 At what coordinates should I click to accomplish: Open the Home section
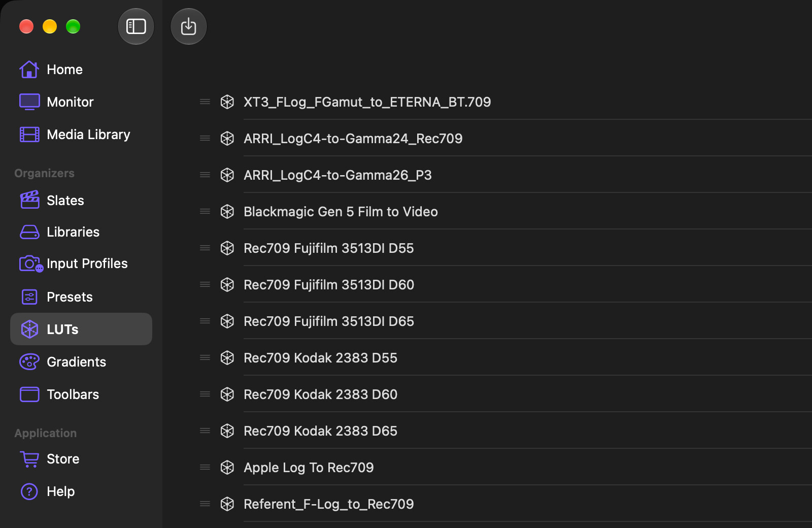(x=81, y=70)
